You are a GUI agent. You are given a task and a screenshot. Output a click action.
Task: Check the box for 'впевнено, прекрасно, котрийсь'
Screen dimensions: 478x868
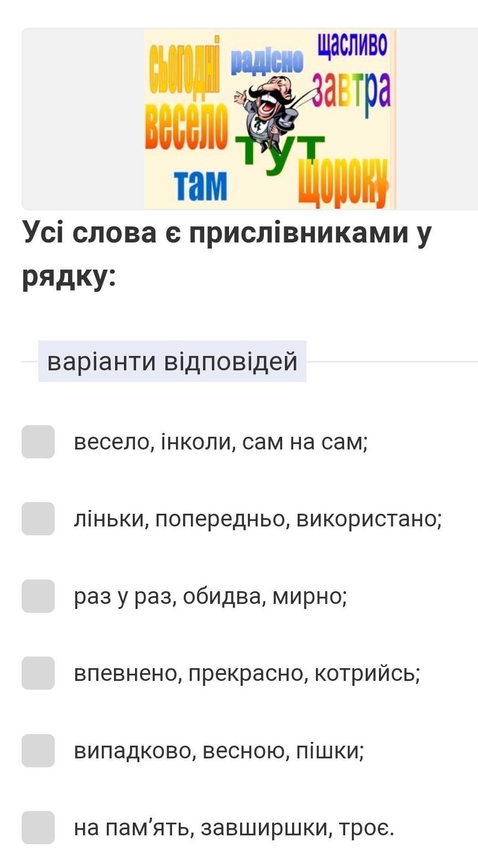pyautogui.click(x=38, y=673)
